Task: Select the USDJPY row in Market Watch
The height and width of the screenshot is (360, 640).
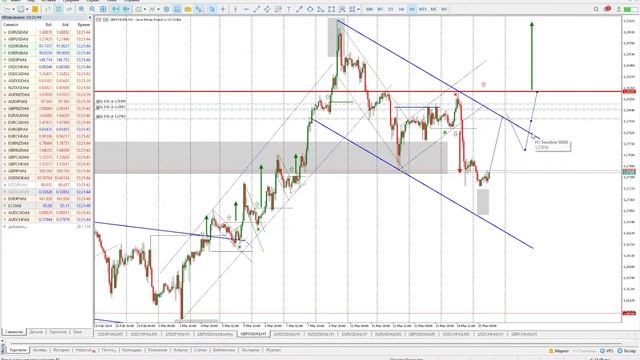Action: tap(47, 60)
